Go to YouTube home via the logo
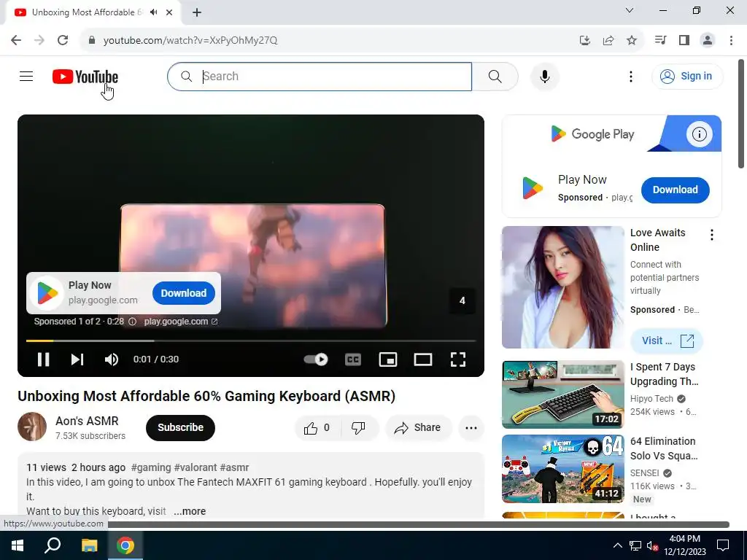The height and width of the screenshot is (560, 747). [85, 77]
